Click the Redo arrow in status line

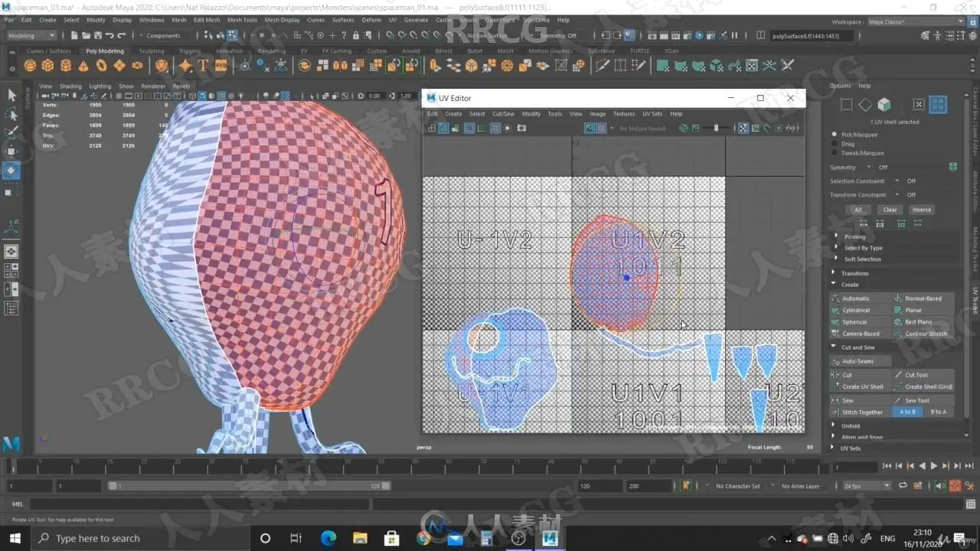[x=122, y=35]
